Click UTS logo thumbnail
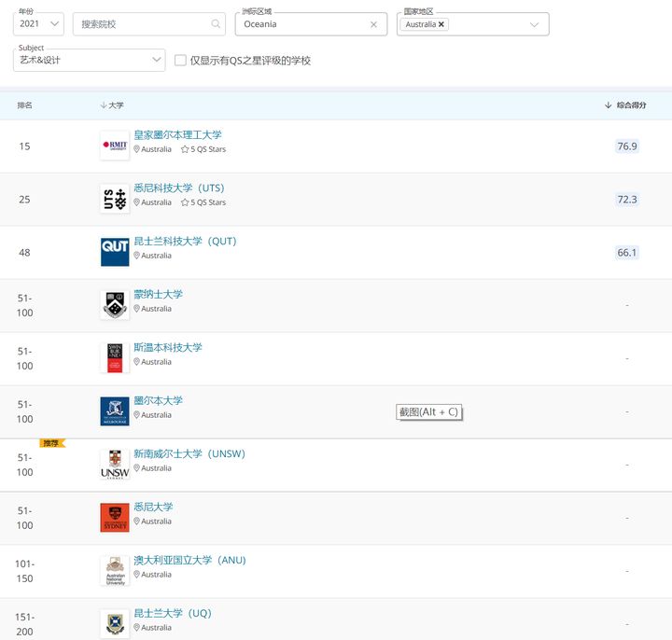Image resolution: width=672 pixels, height=640 pixels. click(x=115, y=199)
